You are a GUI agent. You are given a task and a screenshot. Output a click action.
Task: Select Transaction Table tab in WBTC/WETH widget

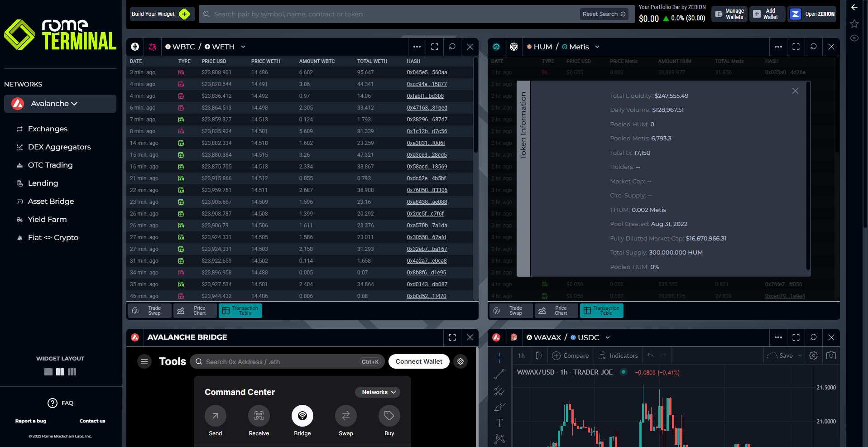tap(240, 311)
